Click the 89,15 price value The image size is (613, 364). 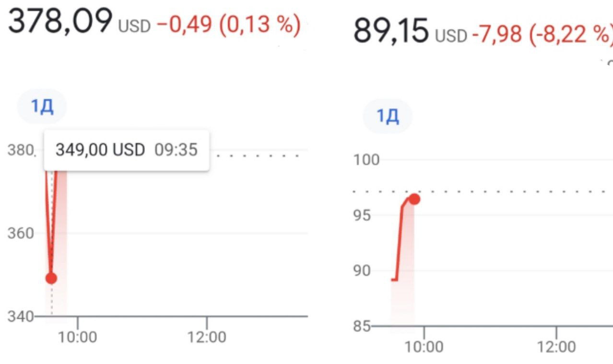click(x=390, y=31)
